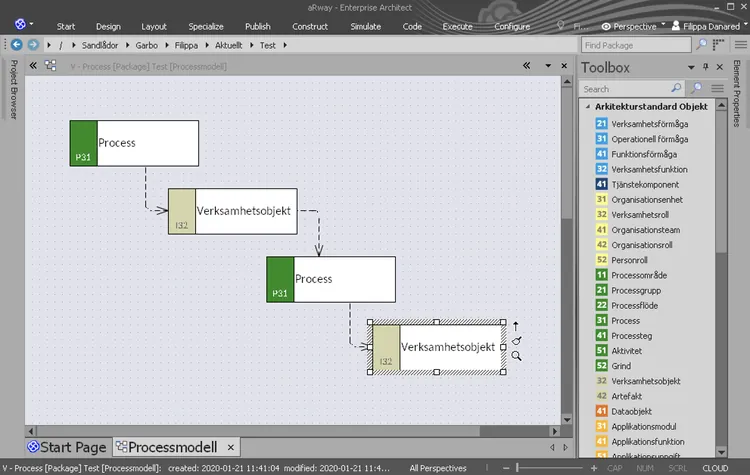Open the Toolbox hamburger menu
The image size is (750, 475).
pos(717,89)
